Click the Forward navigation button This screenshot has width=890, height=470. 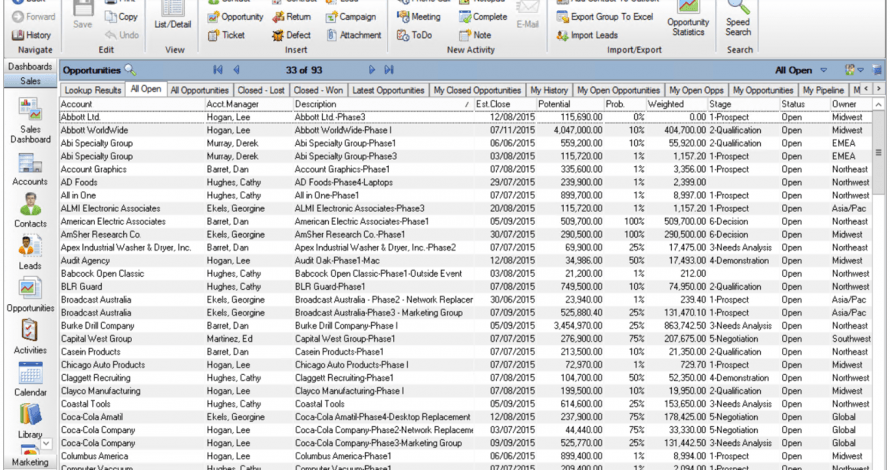tap(34, 16)
